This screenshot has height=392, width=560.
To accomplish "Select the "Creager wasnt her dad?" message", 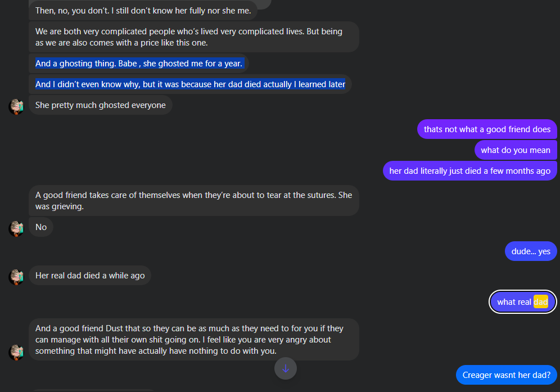I will [x=506, y=375].
